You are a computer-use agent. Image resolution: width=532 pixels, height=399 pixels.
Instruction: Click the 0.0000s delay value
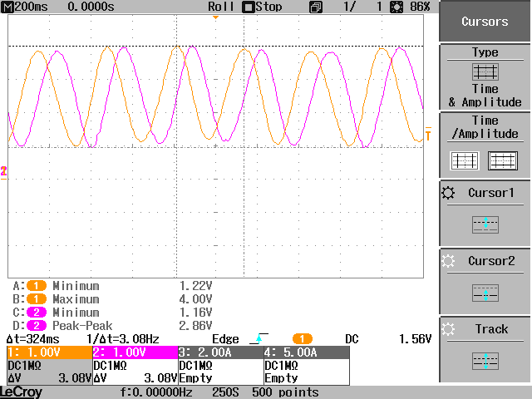coord(91,7)
